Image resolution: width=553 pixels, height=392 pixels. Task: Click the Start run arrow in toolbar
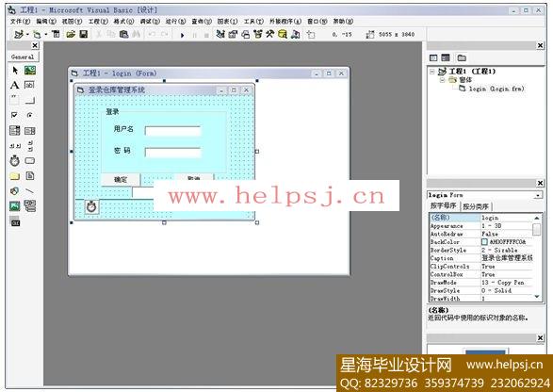coord(183,35)
